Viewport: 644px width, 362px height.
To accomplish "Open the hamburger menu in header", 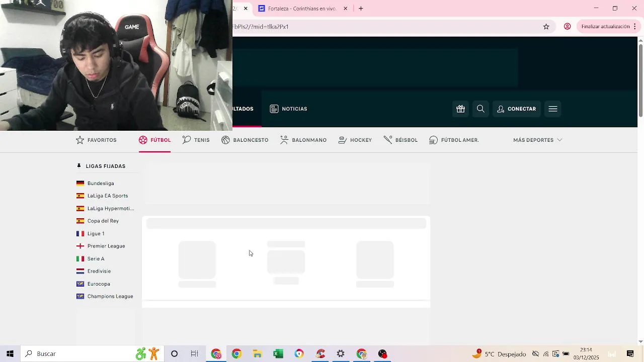I will tap(553, 109).
